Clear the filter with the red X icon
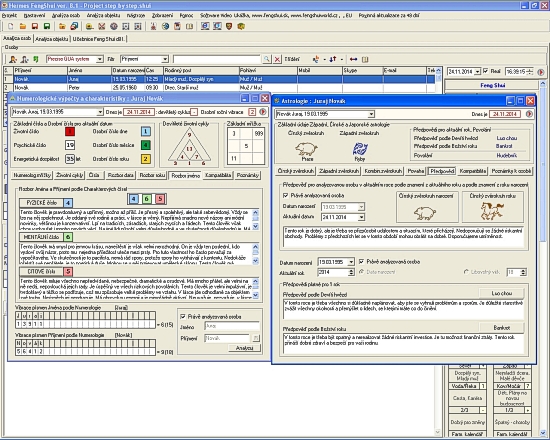The image size is (550, 440). pyautogui.click(x=277, y=59)
